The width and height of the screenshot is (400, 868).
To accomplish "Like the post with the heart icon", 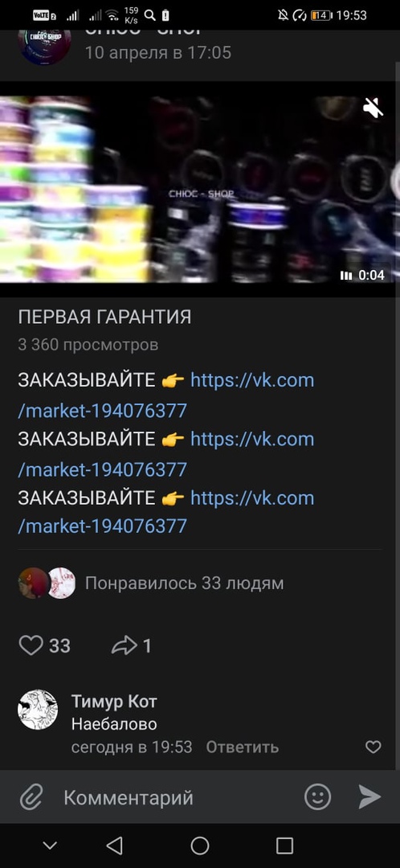I will click(31, 645).
